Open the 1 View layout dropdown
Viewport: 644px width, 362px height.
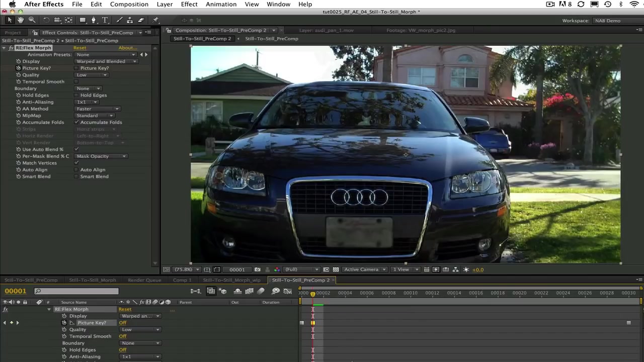(x=405, y=269)
